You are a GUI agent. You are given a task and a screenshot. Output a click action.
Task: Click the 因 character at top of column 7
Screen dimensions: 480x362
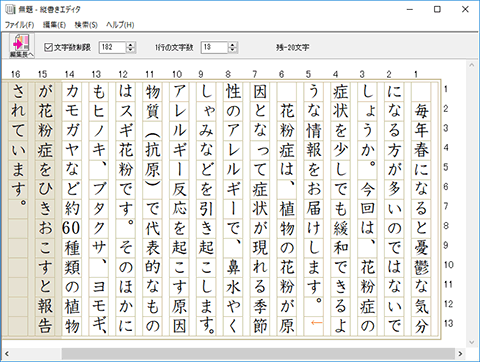pos(260,91)
